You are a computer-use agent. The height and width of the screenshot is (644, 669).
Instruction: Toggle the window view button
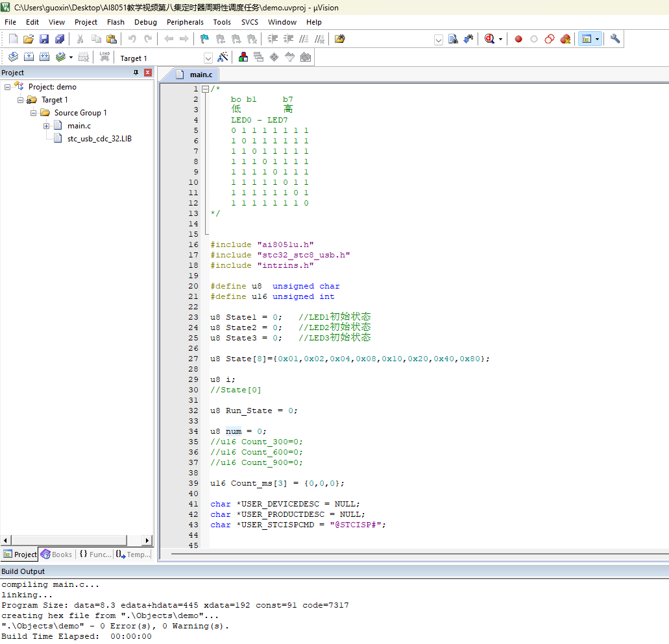coord(587,40)
